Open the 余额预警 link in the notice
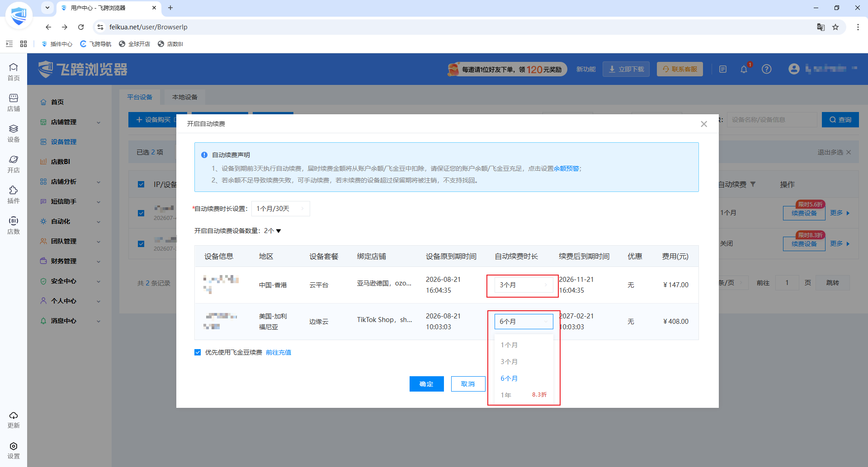 pyautogui.click(x=566, y=168)
